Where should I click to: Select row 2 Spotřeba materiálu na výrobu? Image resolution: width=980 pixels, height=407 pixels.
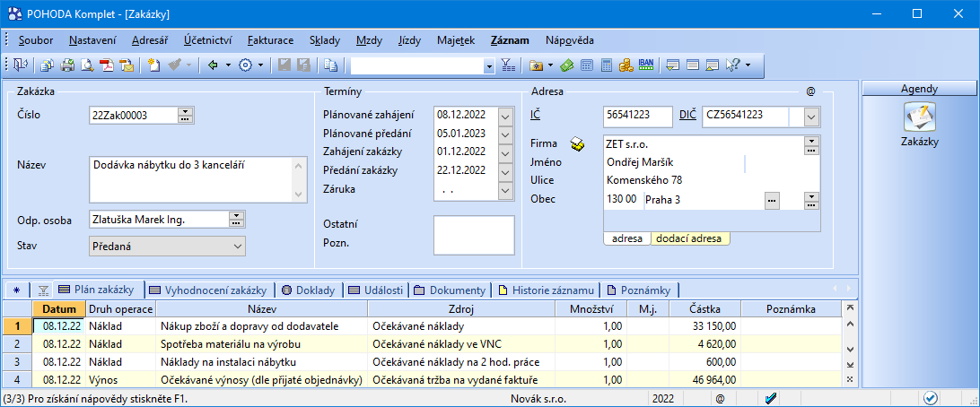(421, 343)
